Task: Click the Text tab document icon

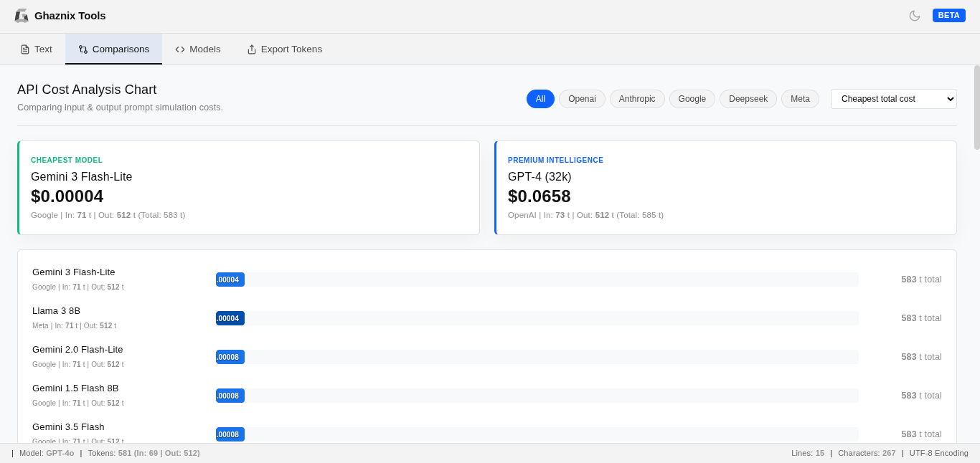Action: coord(25,49)
